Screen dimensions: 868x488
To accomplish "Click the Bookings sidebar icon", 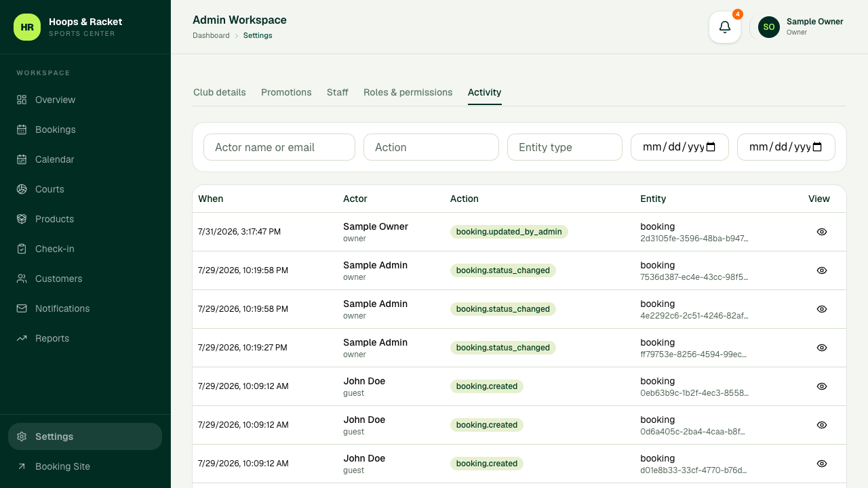I will (x=22, y=129).
